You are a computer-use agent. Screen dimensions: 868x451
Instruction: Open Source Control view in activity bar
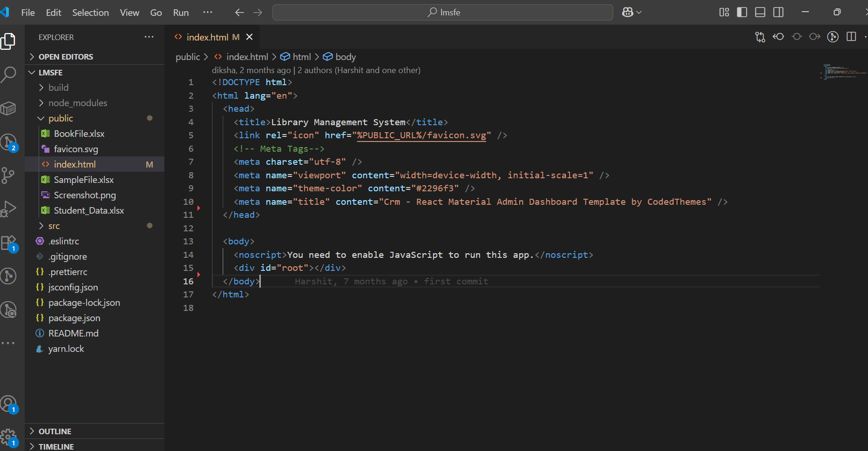coord(8,175)
